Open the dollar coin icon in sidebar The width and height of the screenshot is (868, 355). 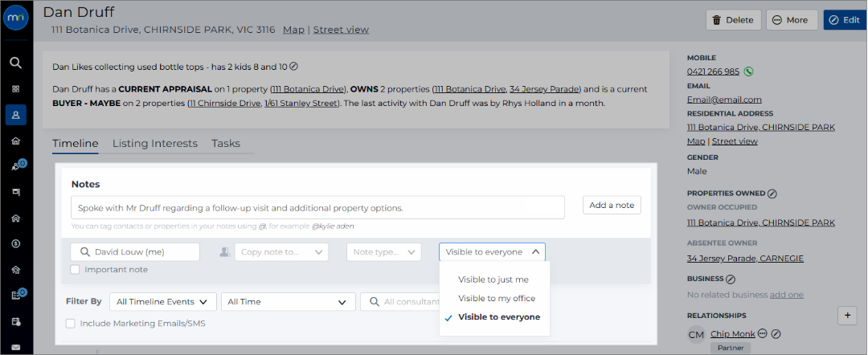(x=16, y=244)
